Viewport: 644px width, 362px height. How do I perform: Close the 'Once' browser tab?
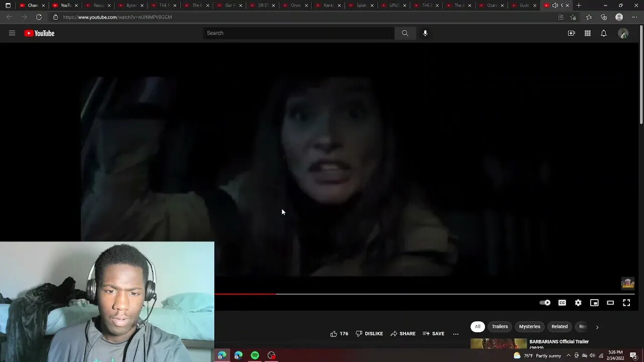click(x=306, y=6)
